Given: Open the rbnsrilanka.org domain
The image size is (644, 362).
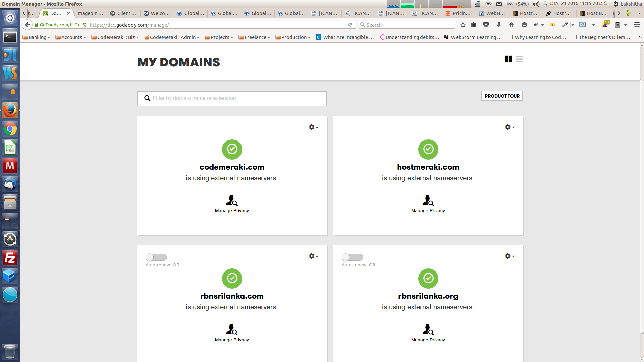Looking at the screenshot, I should click(x=428, y=296).
